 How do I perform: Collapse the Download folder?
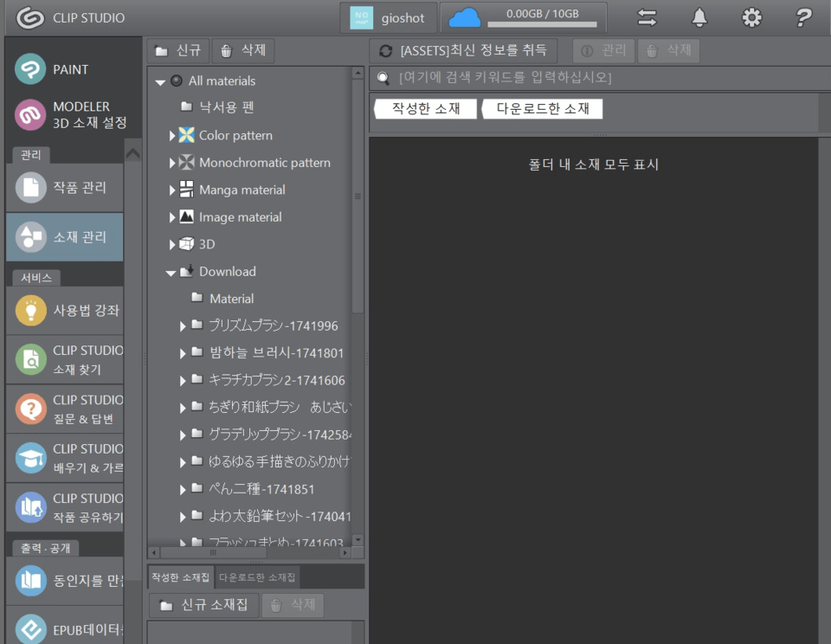pos(171,273)
